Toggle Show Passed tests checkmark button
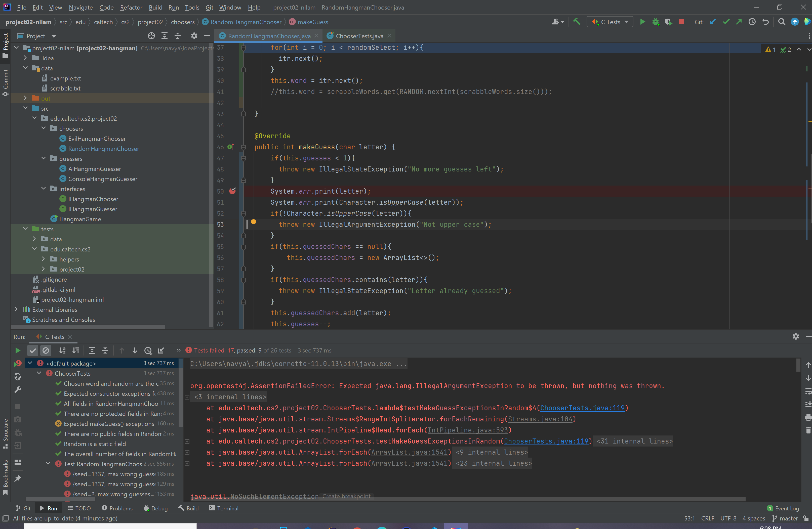Image resolution: width=812 pixels, height=529 pixels. click(33, 350)
